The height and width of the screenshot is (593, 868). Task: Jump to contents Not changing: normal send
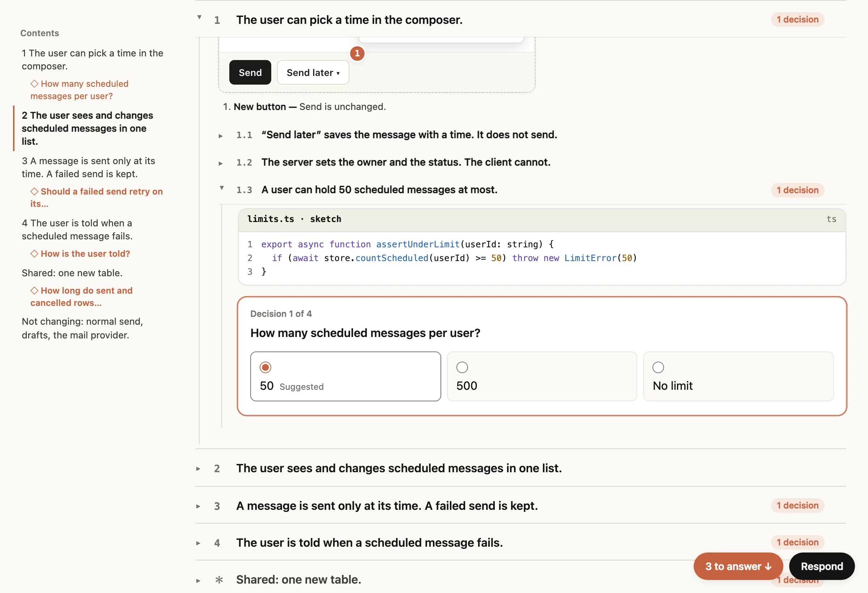tap(82, 328)
